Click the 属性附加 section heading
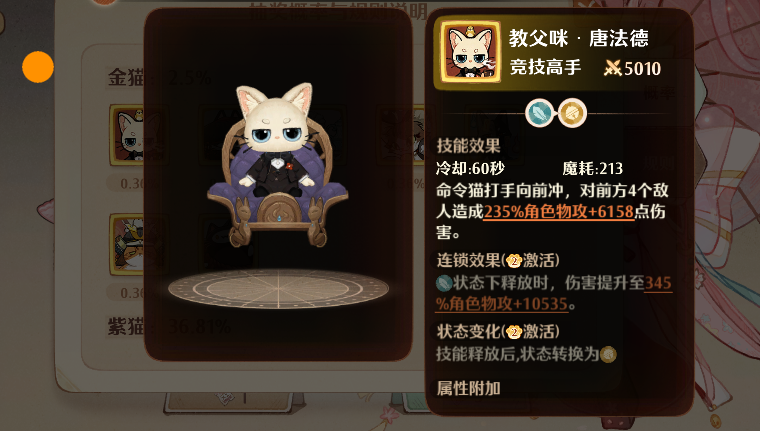 [468, 388]
